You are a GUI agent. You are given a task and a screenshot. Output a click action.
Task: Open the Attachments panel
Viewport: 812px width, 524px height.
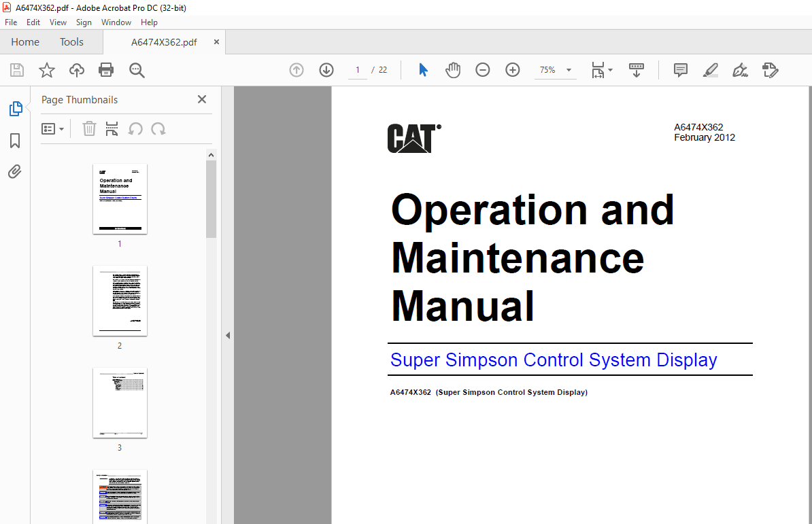pyautogui.click(x=14, y=171)
